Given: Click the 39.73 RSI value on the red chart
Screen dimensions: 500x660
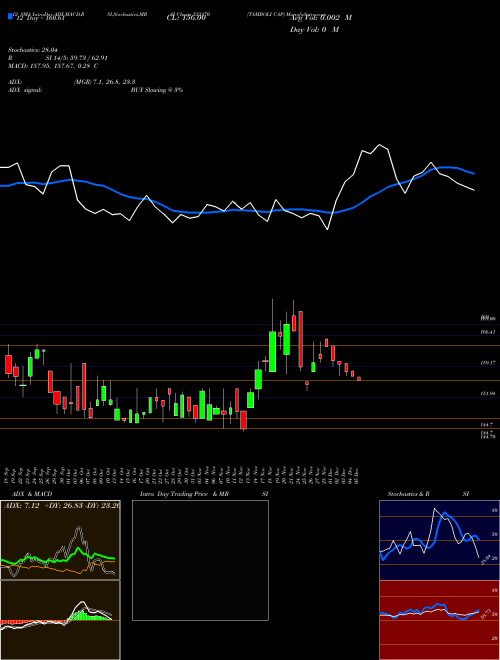Looking at the screenshot, I should coord(484,614).
